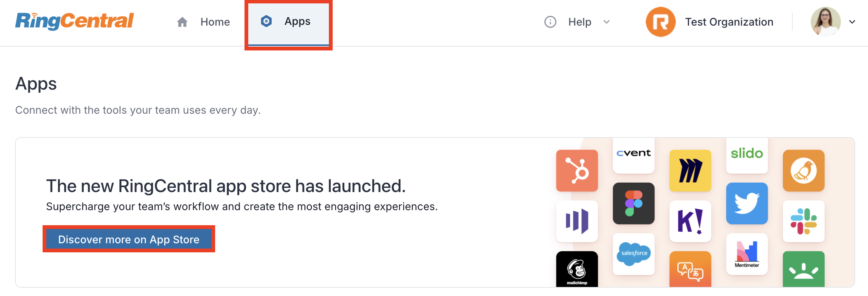The height and width of the screenshot is (296, 868).
Task: Choose the Slido app tile
Action: pos(747,154)
